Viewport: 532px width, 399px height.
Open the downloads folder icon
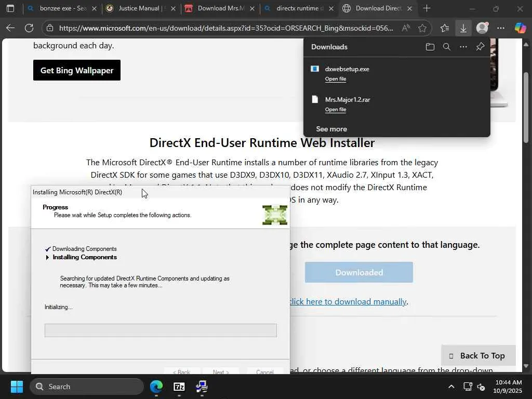click(430, 47)
